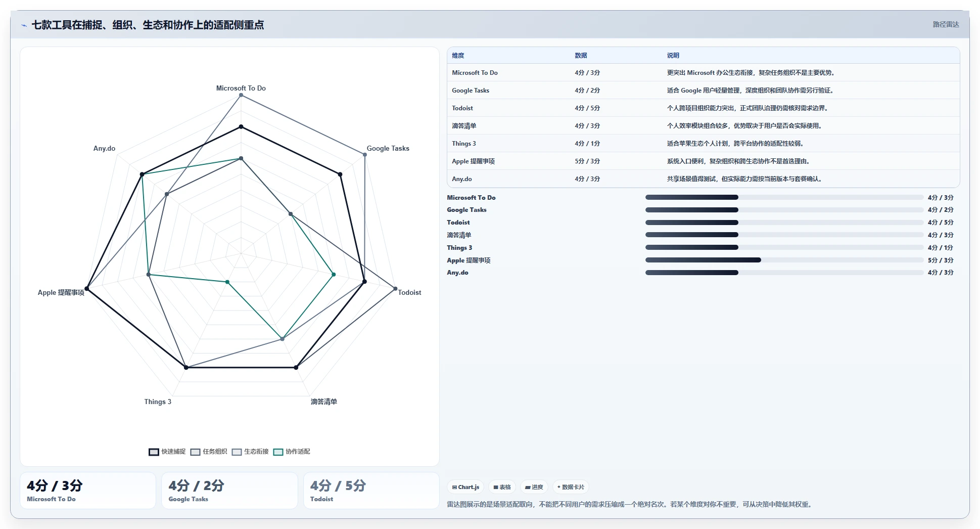Click the Todoist axis label on the radar
This screenshot has width=980, height=529.
(409, 292)
